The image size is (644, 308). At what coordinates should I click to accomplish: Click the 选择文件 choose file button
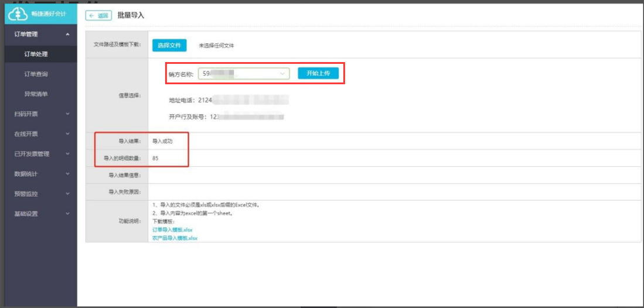pyautogui.click(x=169, y=45)
